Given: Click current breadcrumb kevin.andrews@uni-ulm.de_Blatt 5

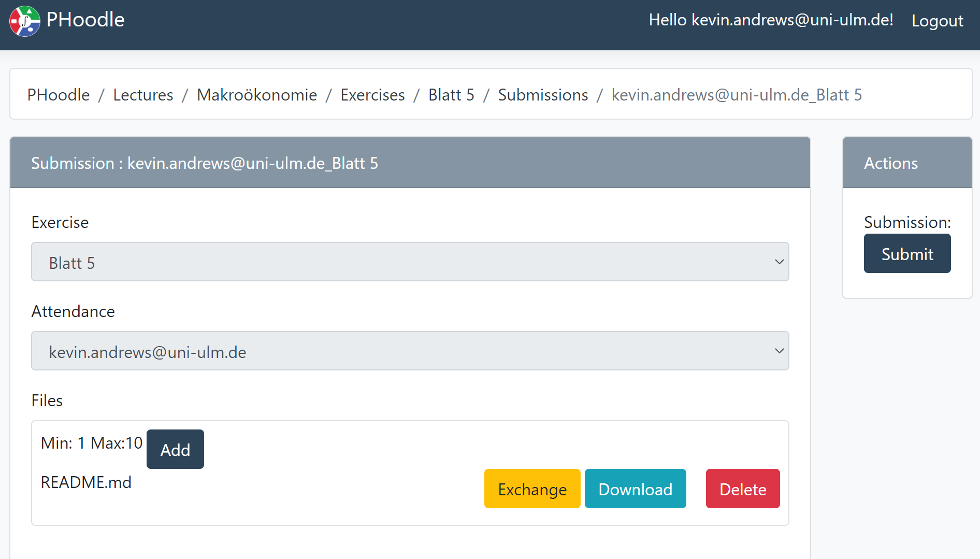Looking at the screenshot, I should [737, 95].
